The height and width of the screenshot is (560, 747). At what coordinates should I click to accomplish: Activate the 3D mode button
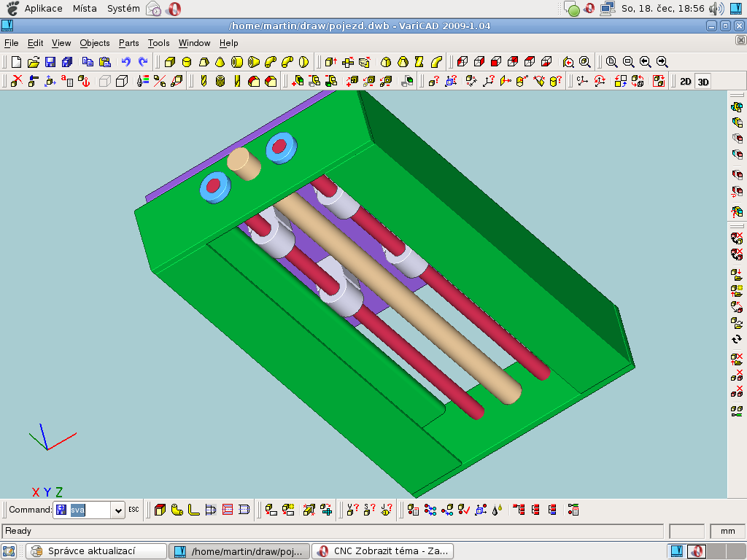703,82
